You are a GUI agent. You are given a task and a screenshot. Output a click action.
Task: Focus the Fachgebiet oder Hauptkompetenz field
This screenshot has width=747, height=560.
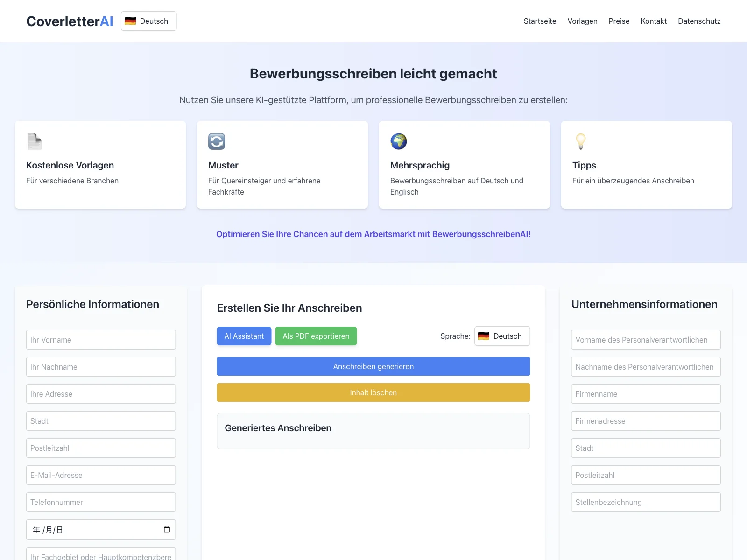101,555
